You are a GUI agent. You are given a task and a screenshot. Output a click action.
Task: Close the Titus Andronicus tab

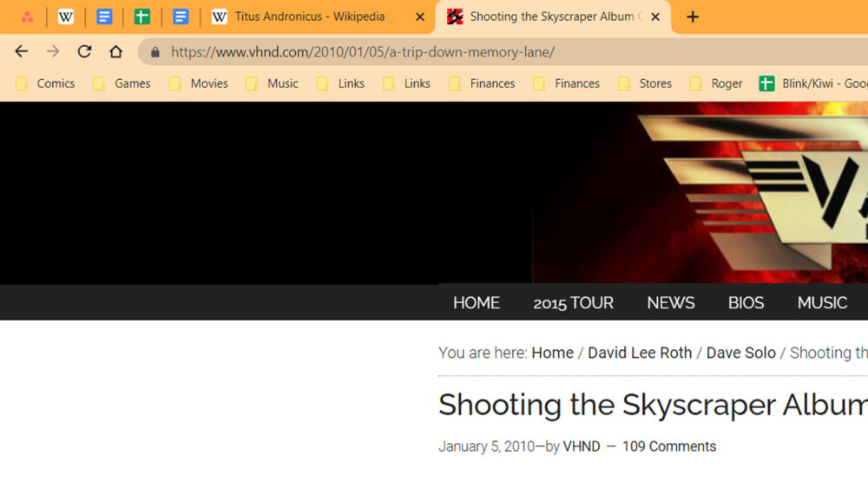pos(420,17)
